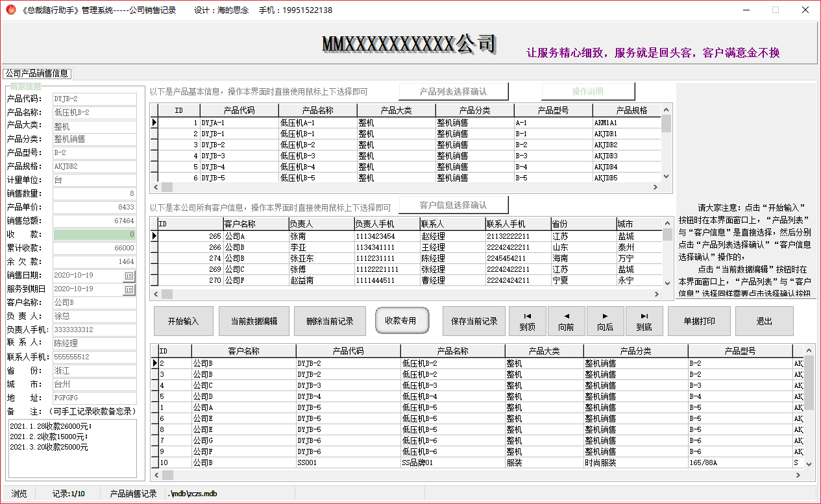The height and width of the screenshot is (504, 821).
Task: Click the 累计收款 field showing 66000
Action: click(x=95, y=248)
